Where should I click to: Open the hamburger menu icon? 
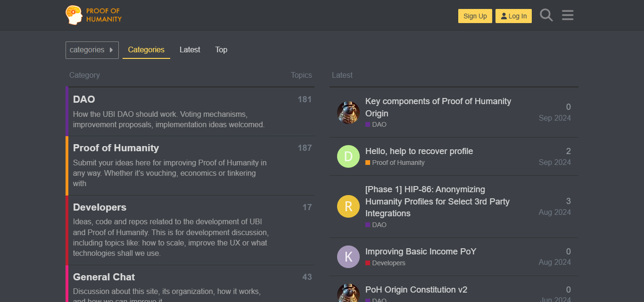coord(568,16)
